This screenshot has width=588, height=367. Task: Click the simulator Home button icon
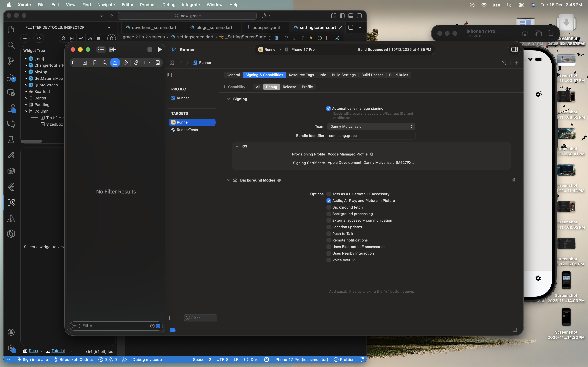[525, 33]
